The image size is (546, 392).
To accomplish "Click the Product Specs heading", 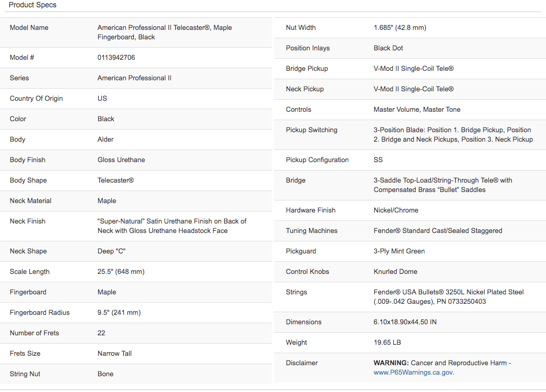I will pos(33,5).
